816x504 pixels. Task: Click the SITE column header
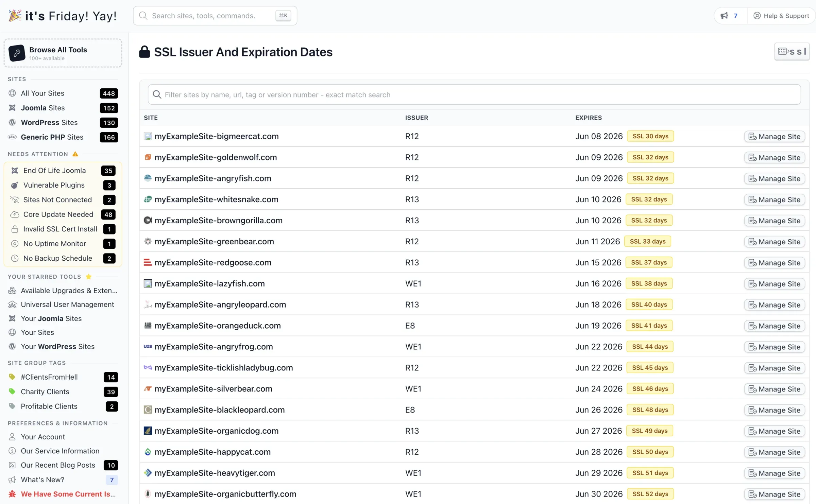pos(151,118)
